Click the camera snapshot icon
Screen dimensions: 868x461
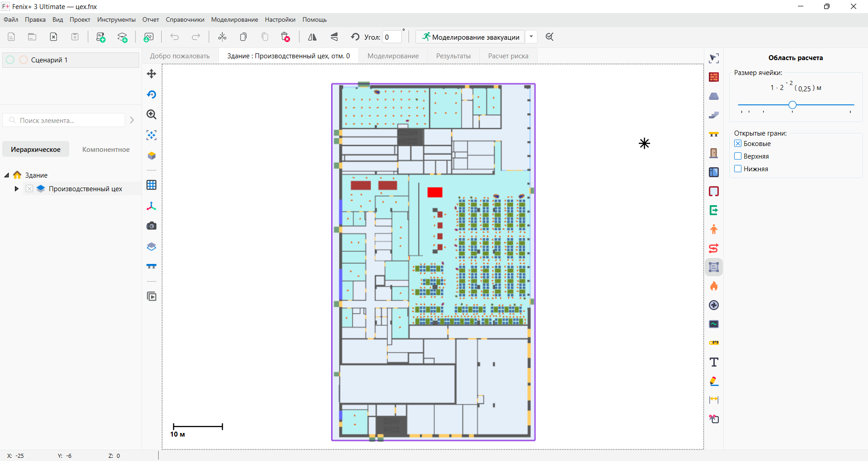pos(151,226)
